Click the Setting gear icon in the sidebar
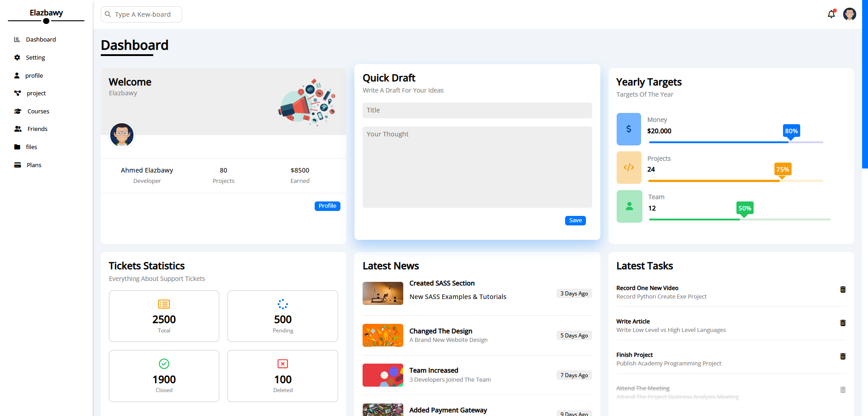The width and height of the screenshot is (868, 416). pyautogui.click(x=17, y=57)
